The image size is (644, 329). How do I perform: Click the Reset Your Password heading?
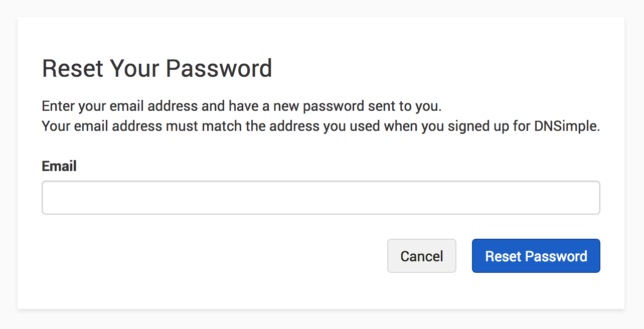[x=157, y=68]
